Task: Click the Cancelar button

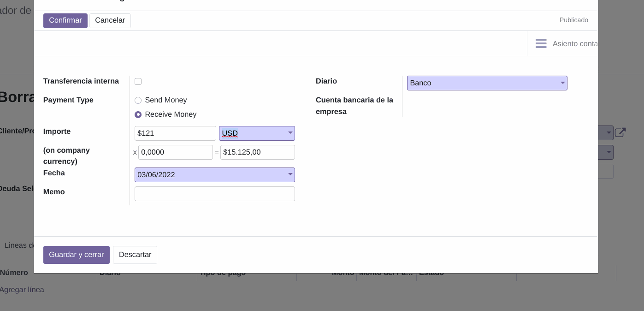Action: point(110,21)
